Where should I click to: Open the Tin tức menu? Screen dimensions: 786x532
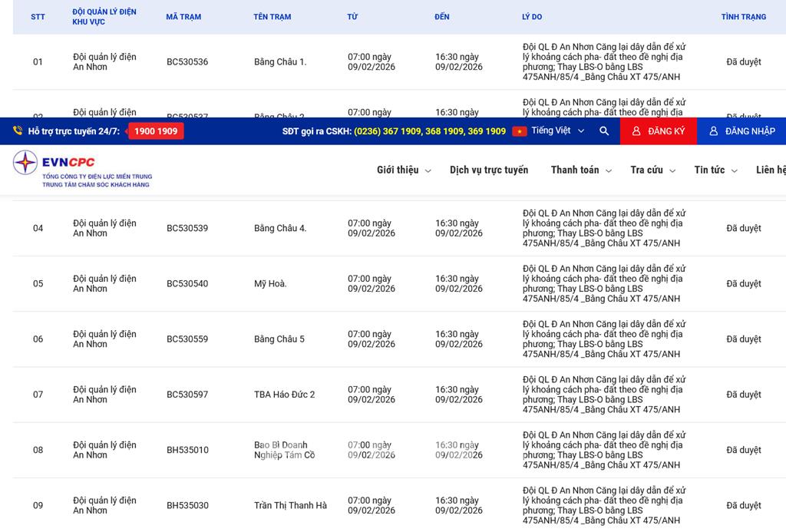715,170
